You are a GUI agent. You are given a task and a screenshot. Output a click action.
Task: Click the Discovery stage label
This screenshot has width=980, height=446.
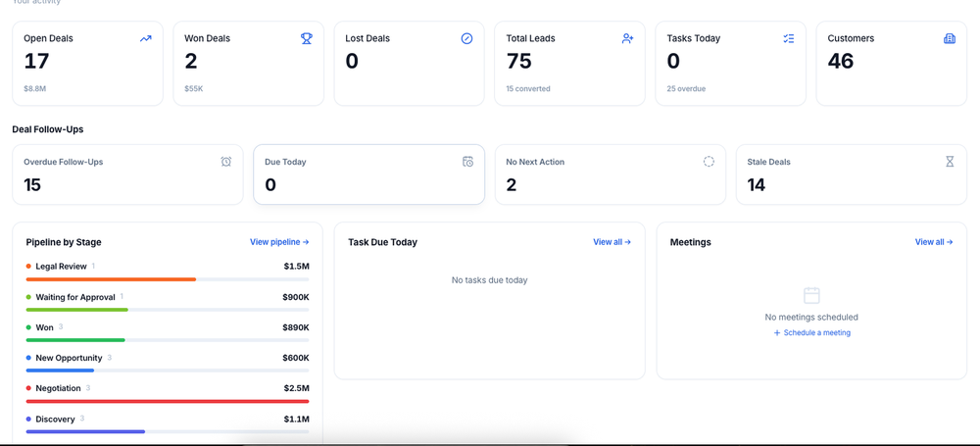point(55,420)
